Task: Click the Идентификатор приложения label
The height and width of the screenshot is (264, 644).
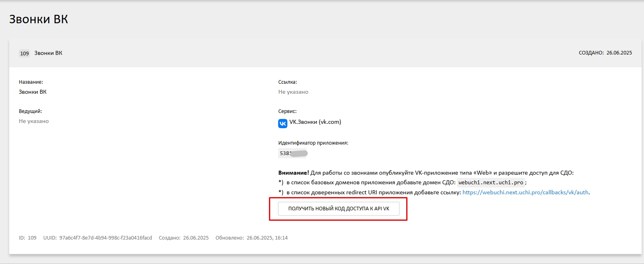Action: coord(313,143)
